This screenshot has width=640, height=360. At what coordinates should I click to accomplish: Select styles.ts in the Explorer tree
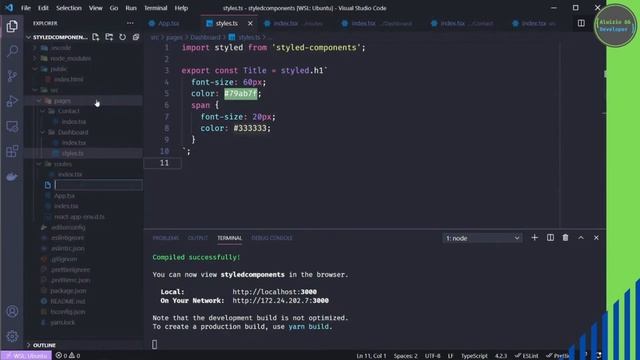pos(73,153)
